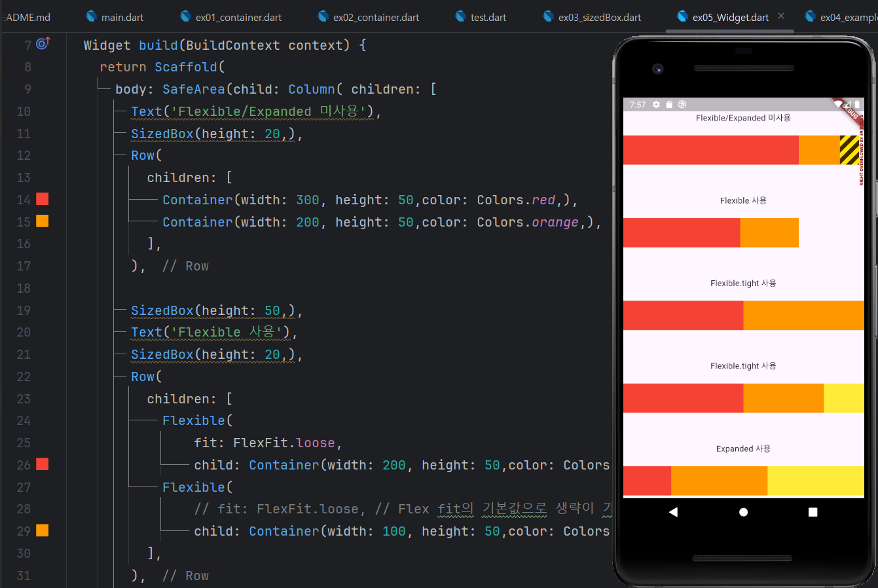This screenshot has height=588, width=878.
Task: Click the SD card icon in emulator status bar
Action: (669, 104)
